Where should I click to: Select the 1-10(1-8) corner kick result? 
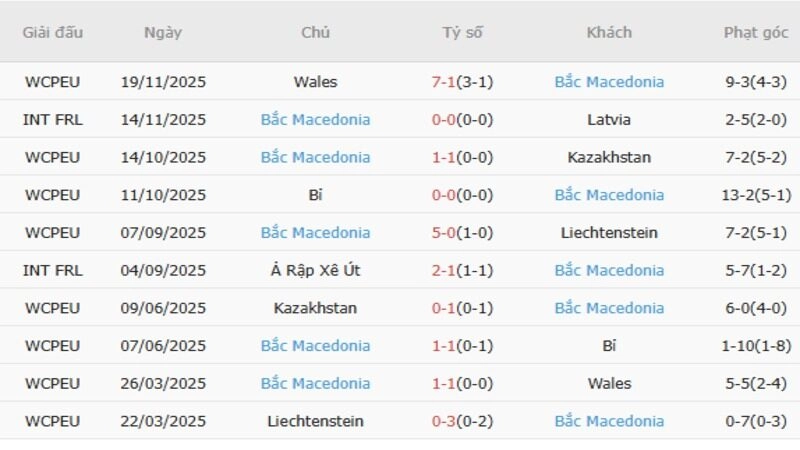755,346
